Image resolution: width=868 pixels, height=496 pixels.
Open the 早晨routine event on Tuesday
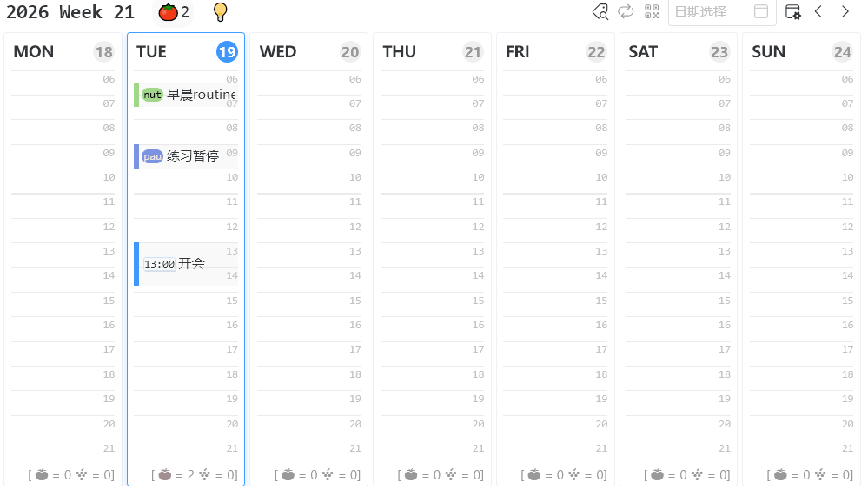(x=186, y=95)
